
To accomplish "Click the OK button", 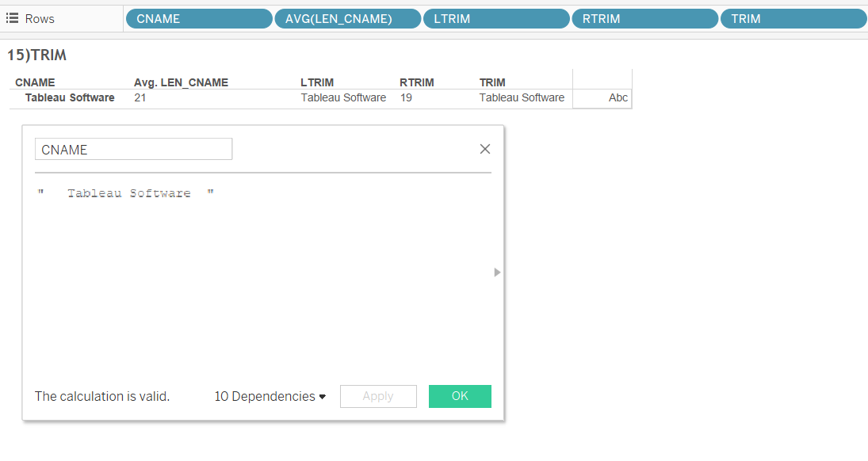I will coord(460,396).
